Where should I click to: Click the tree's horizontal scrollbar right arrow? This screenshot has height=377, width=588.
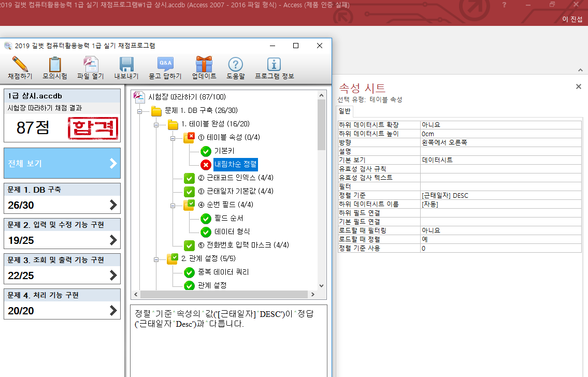tap(312, 294)
